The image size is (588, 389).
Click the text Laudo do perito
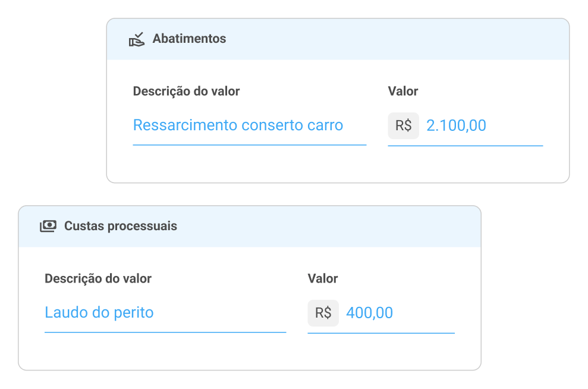click(x=99, y=312)
